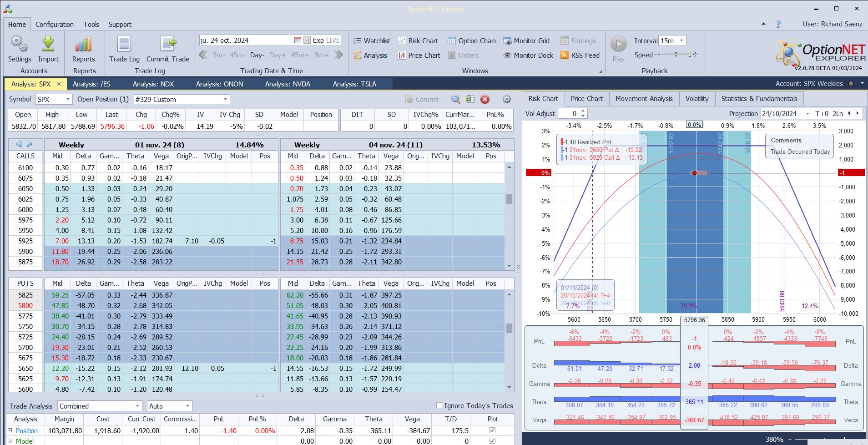
Task: Open the Tools ribbon tab
Action: [91, 24]
